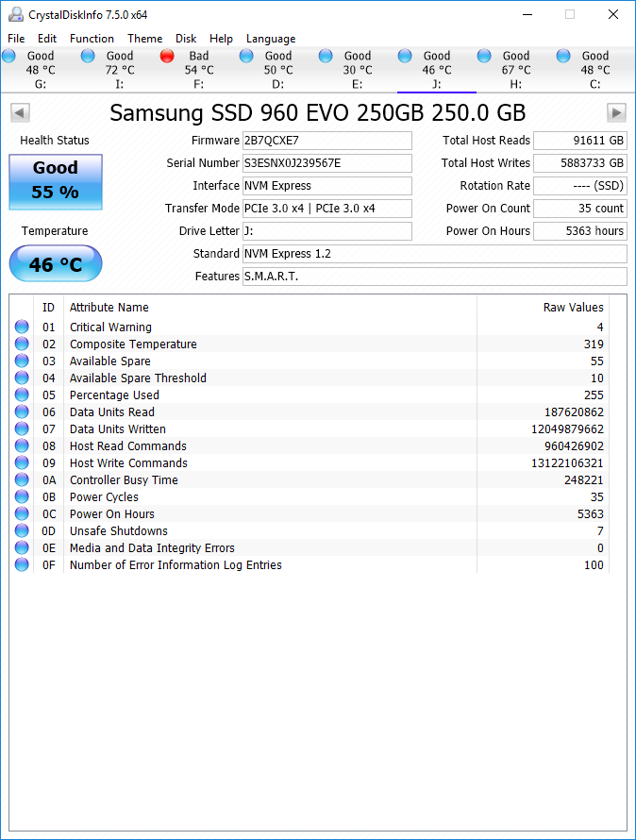Image resolution: width=636 pixels, height=840 pixels.
Task: Click the Good 55 % health status button
Action: 55,182
